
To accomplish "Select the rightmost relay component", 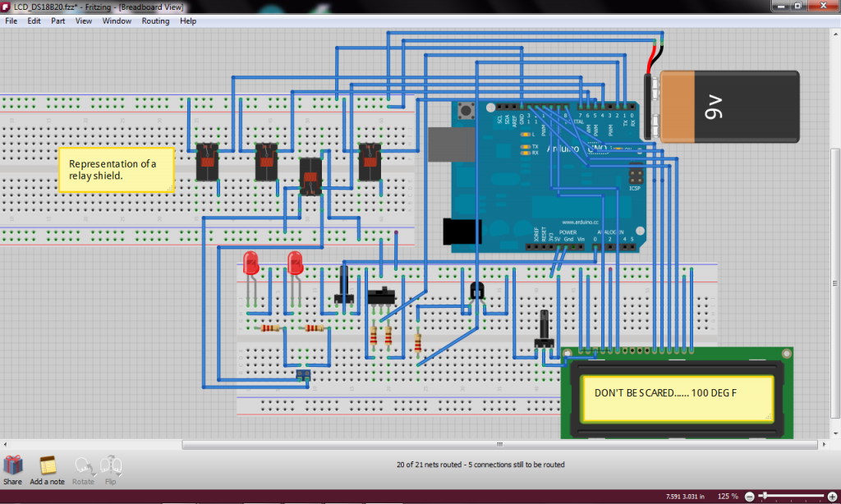I will [370, 162].
